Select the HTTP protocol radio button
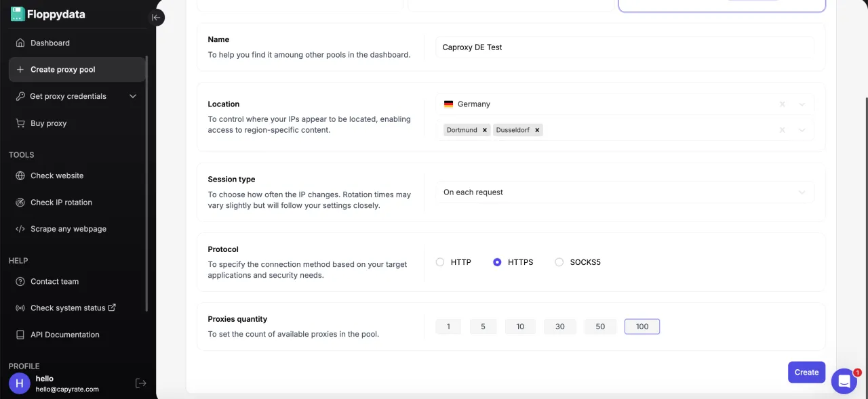Viewport: 868px width, 399px height. (440, 262)
